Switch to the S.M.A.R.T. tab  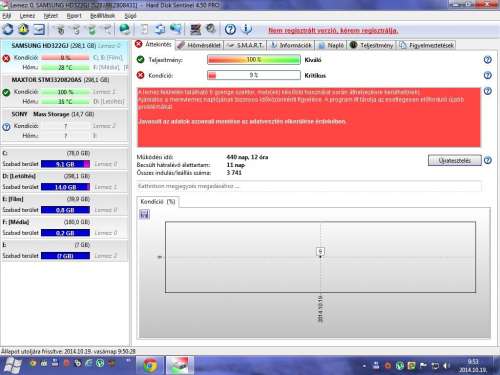pos(245,45)
